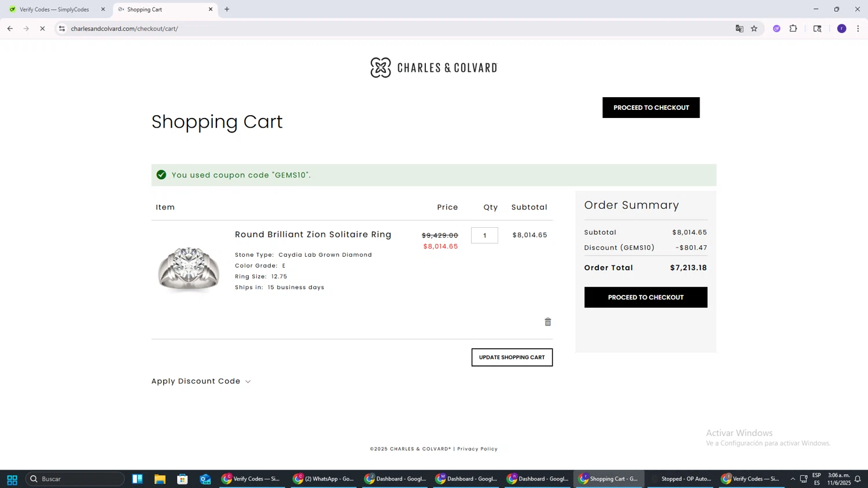Open Outlook from taskbar

pos(205,479)
